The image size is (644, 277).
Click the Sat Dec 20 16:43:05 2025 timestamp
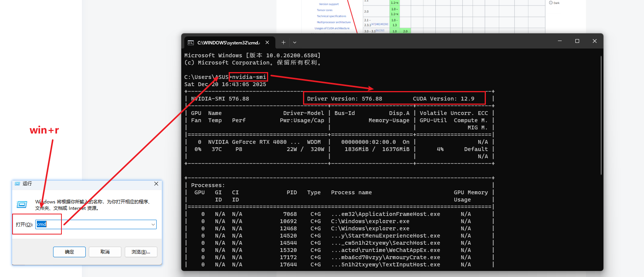pos(225,84)
